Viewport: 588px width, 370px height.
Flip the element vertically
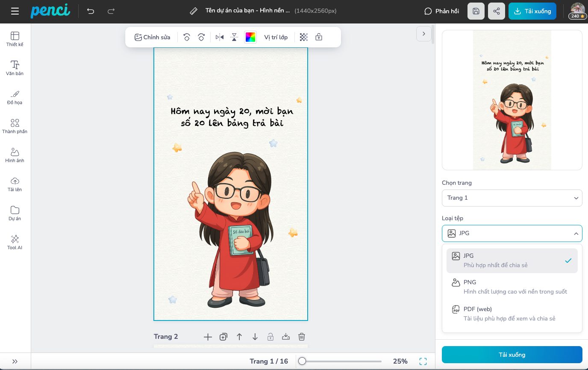tap(234, 37)
